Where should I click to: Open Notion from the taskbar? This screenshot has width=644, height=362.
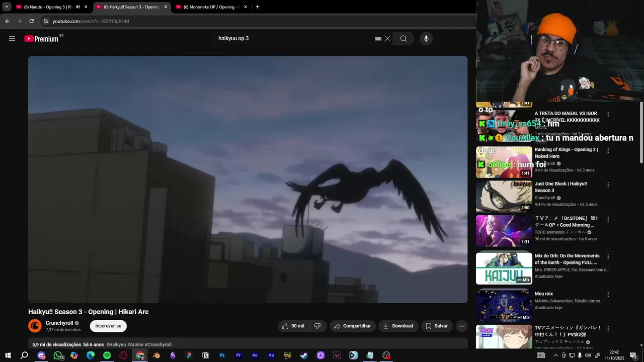tap(205, 355)
